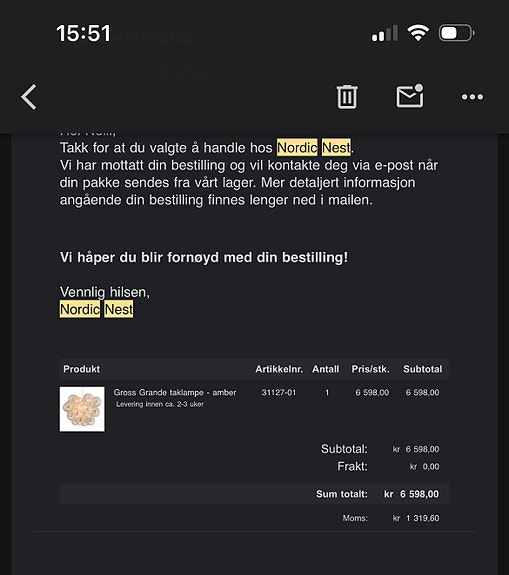
Task: Open the Gross Grande lamp product thumbnail
Action: tap(82, 409)
